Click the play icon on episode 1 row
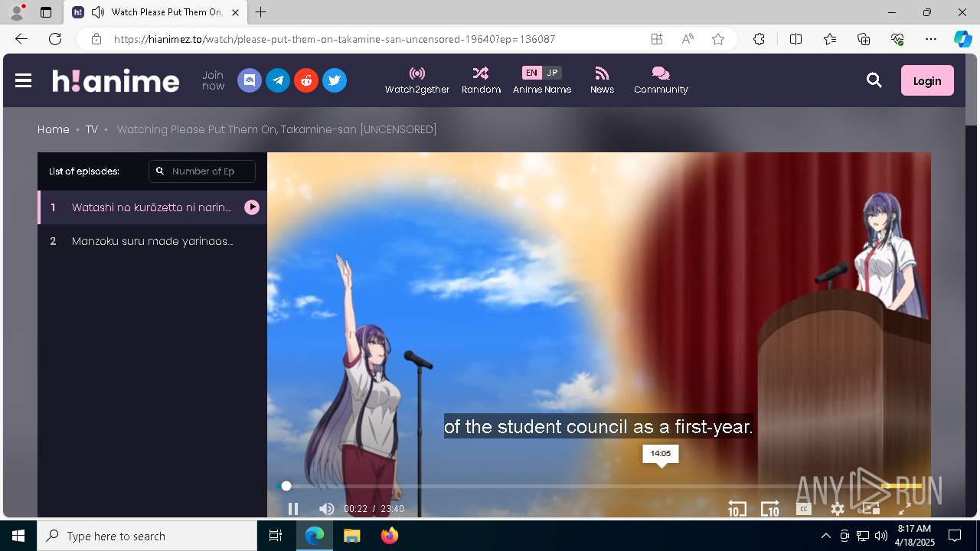This screenshot has height=551, width=980. (x=252, y=207)
